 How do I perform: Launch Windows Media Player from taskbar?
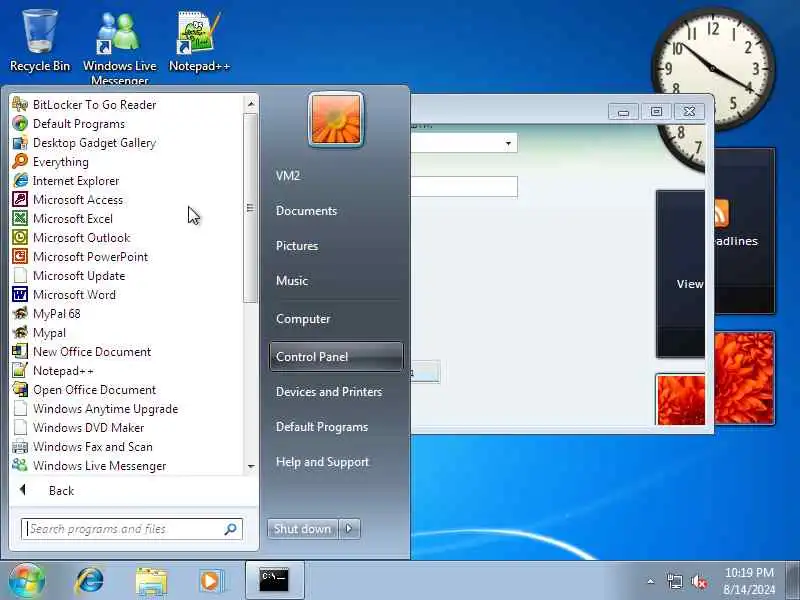point(211,581)
